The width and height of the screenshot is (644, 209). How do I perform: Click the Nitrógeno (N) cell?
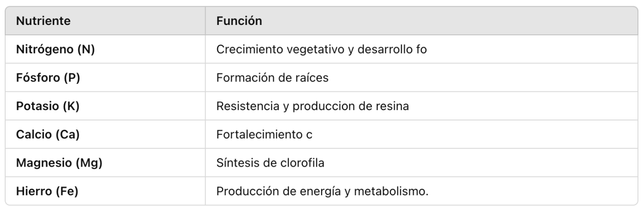click(x=105, y=49)
